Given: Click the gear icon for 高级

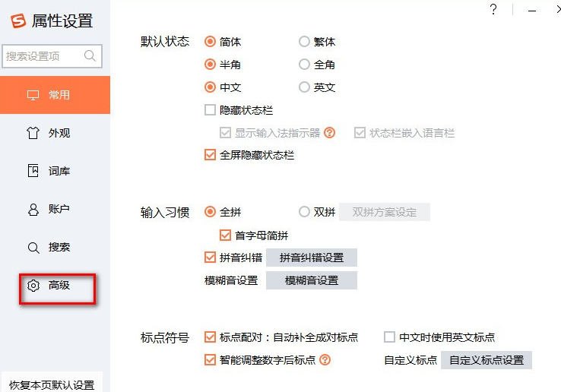Looking at the screenshot, I should tap(33, 286).
